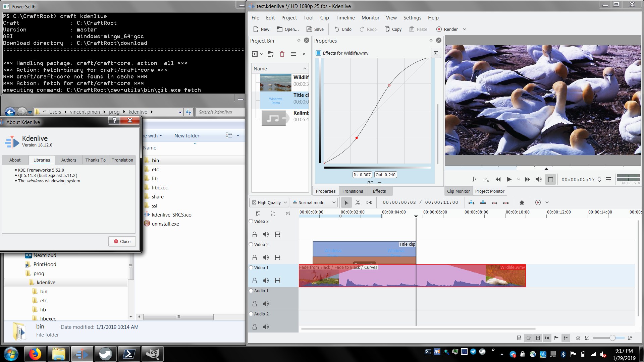Click the Render button
This screenshot has width=644, height=362.
447,29
